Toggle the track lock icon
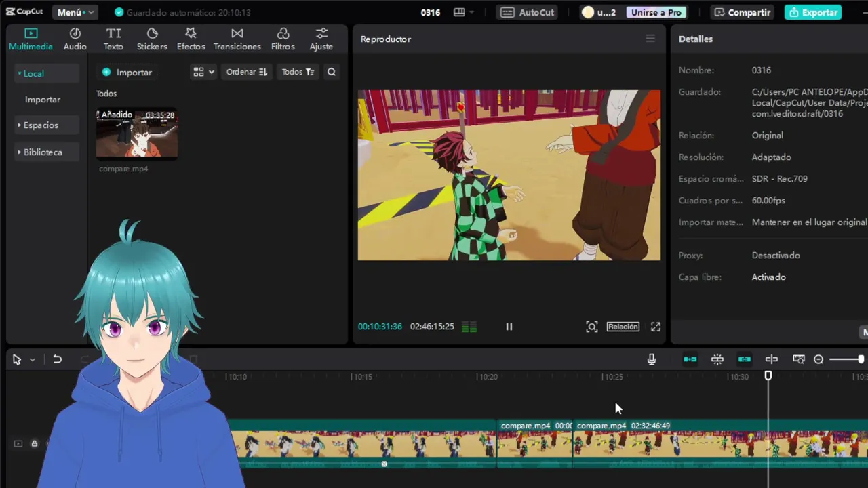Image resolution: width=868 pixels, height=488 pixels. (34, 443)
